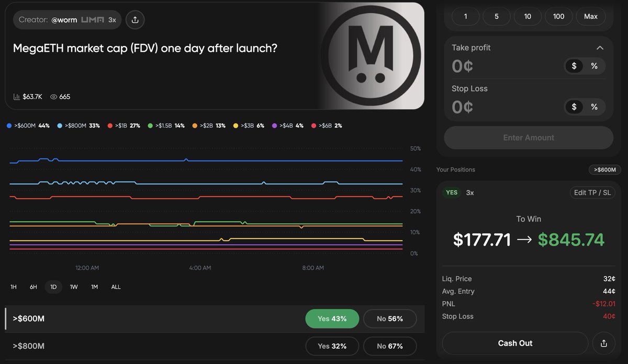Toggle the >$1.5B green legend entry
The image size is (628, 364).
(x=166, y=126)
